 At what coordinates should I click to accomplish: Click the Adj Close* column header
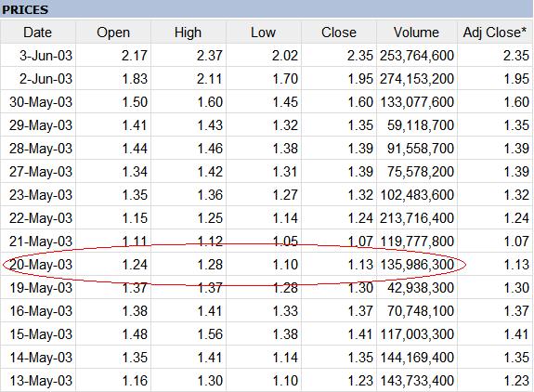[495, 33]
